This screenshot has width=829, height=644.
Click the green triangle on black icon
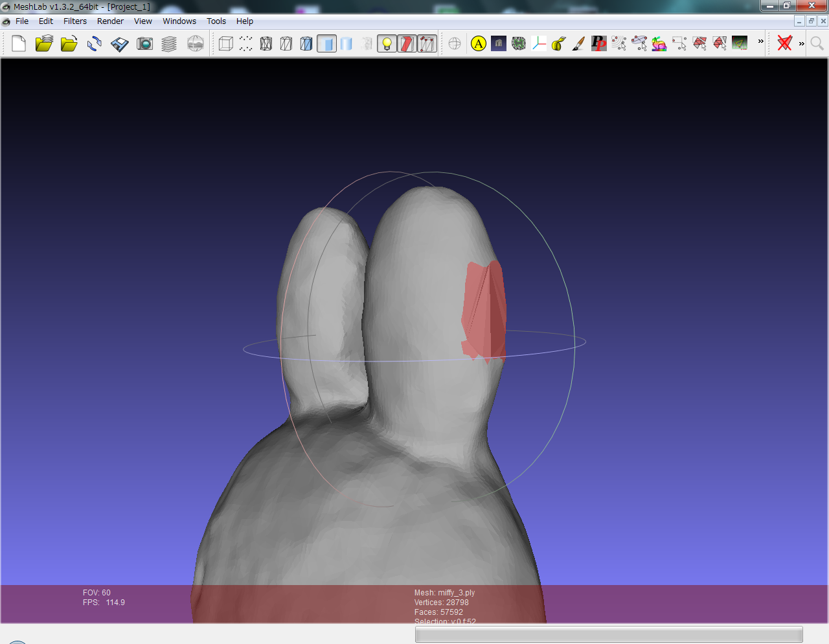click(740, 43)
